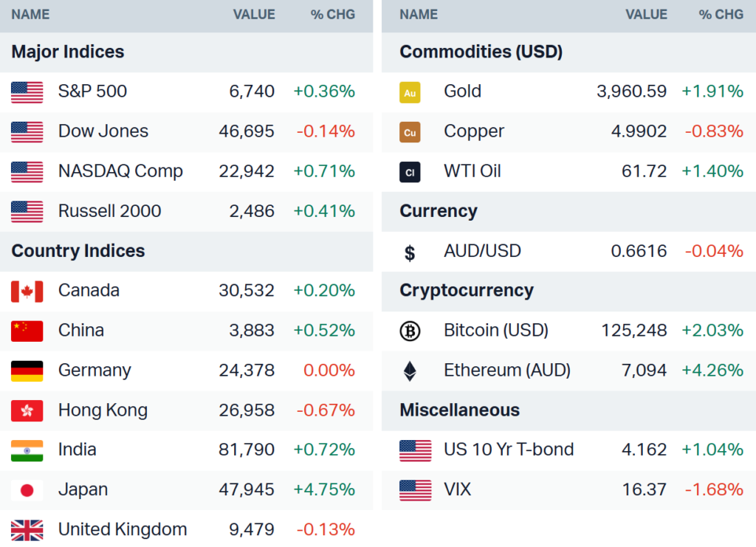Click the US 10 Yr T-bond name

(509, 450)
